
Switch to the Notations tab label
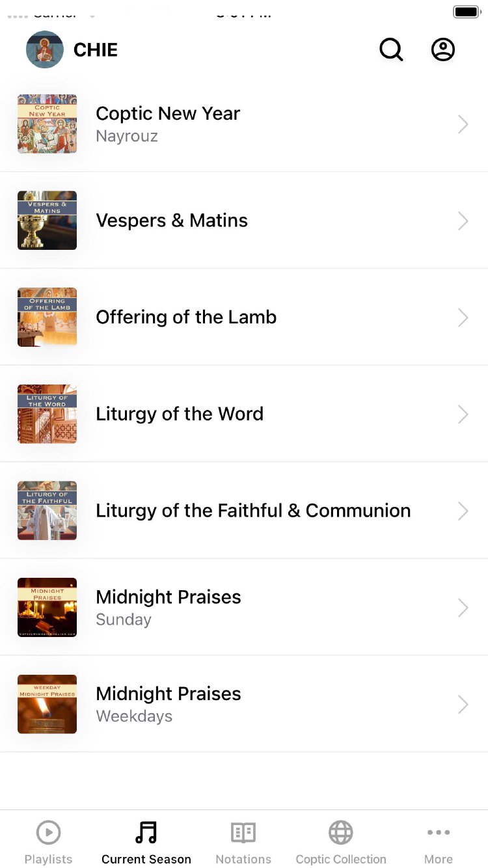[243, 860]
